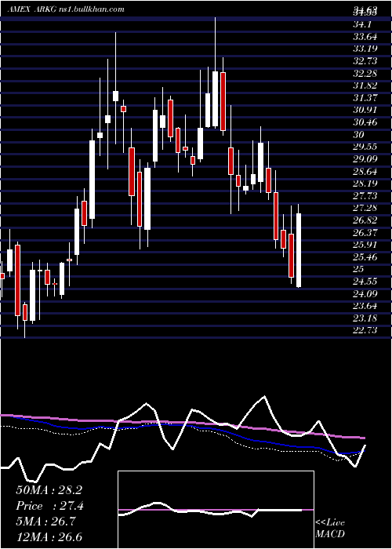Click the price label 32.28
Screen dimensions: 392x549
click(366, 73)
